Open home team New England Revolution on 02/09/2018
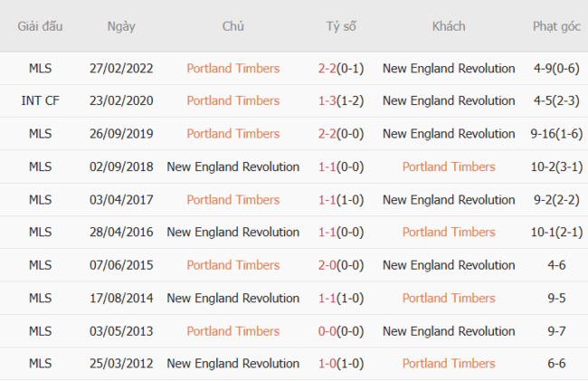Screen dimensions: 588x381 (232, 167)
